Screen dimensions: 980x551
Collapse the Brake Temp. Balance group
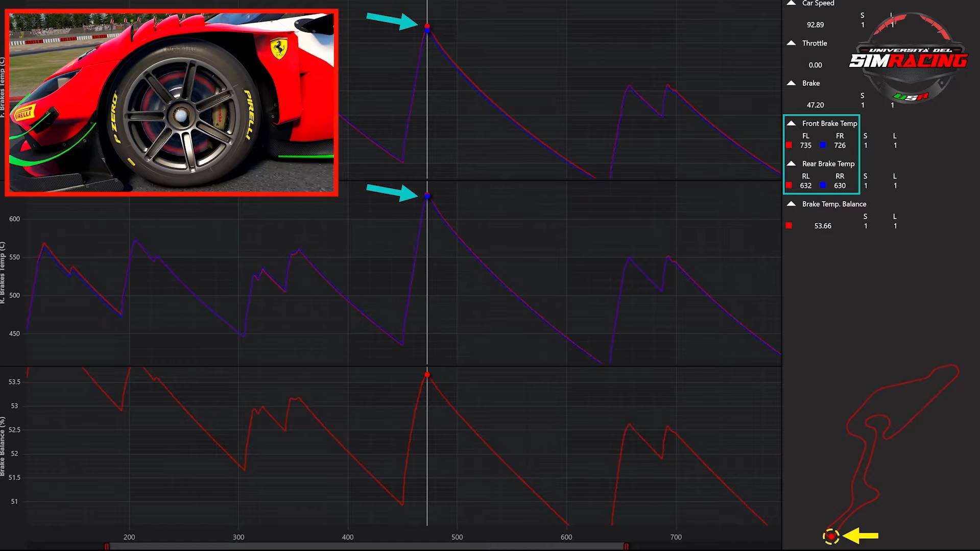pyautogui.click(x=791, y=204)
